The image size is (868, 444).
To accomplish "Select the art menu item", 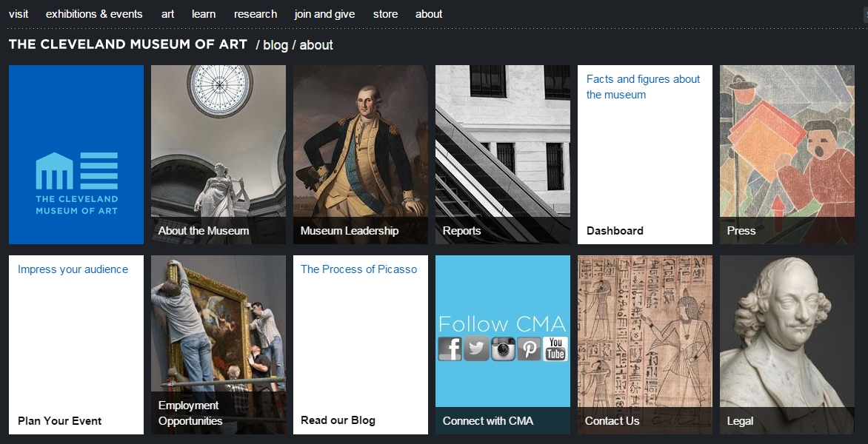I will tap(167, 14).
